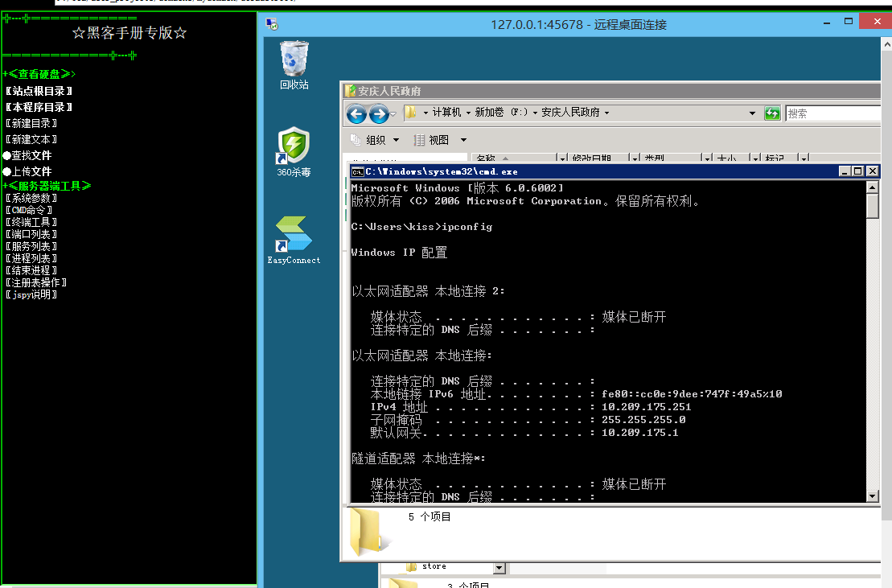Click the 'C:\Users\kiss>ipconfig' command line
This screenshot has width=892, height=588.
[x=421, y=227]
